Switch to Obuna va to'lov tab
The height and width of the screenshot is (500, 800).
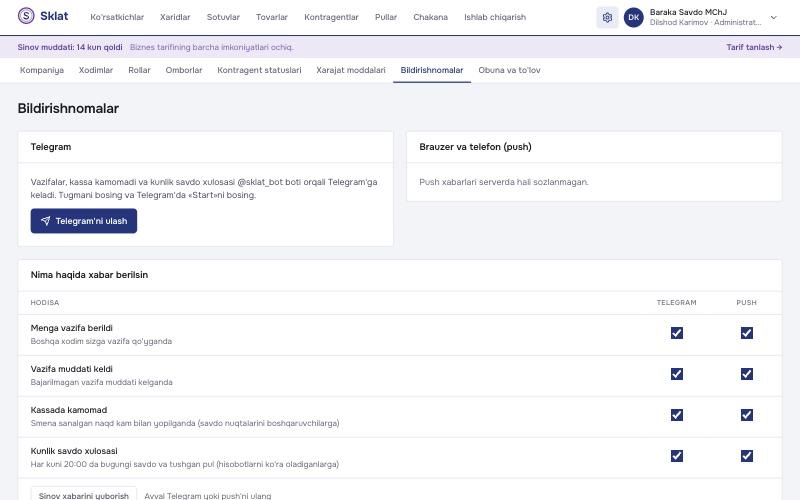(x=509, y=70)
